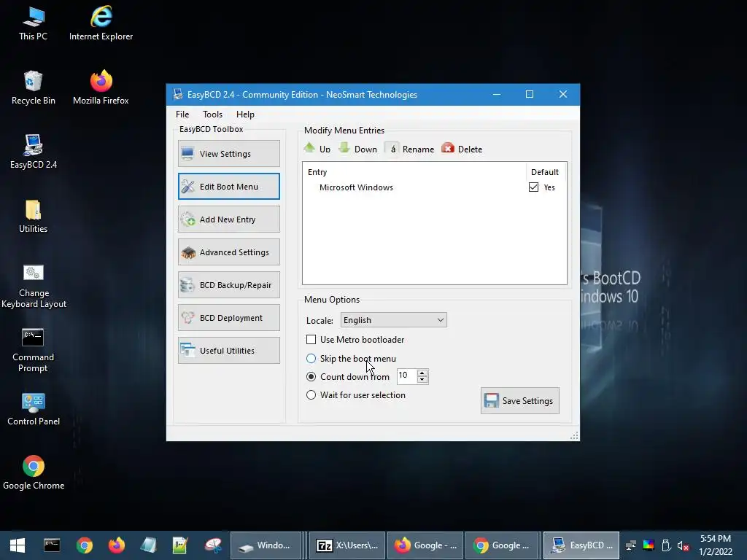Open the File menu

[182, 114]
